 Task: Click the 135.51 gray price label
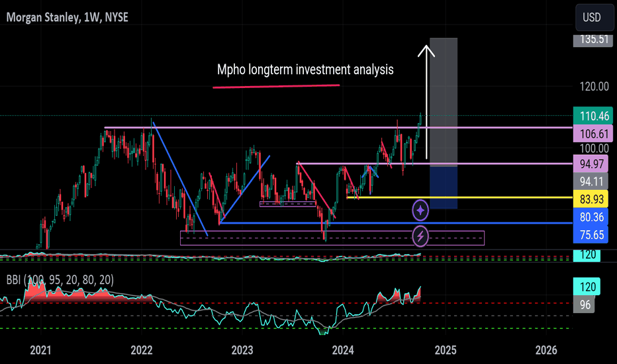tap(593, 40)
